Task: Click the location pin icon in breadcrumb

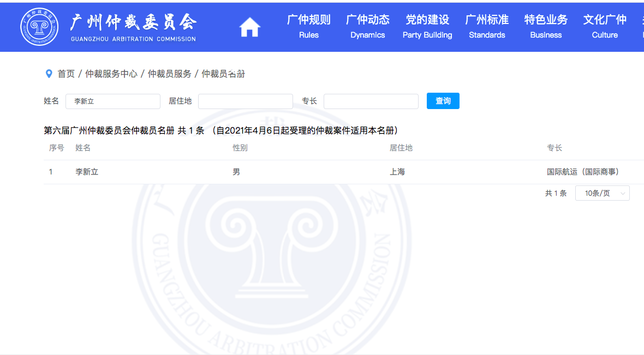Action: click(x=49, y=74)
